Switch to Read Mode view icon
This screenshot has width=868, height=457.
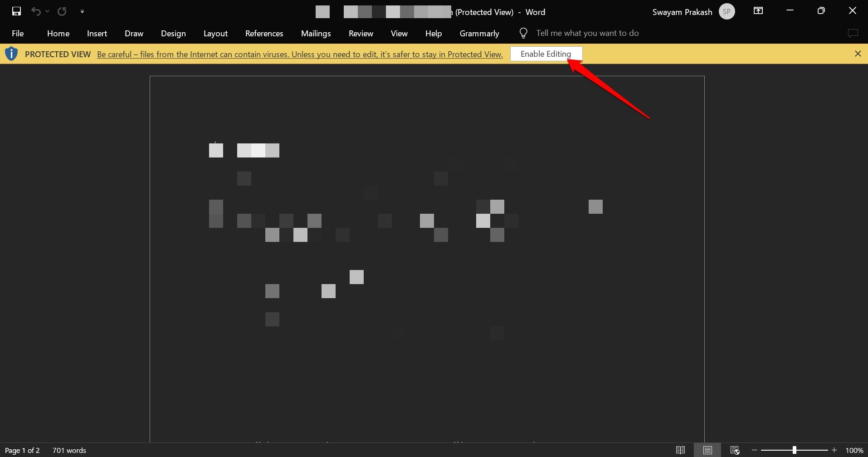680,450
